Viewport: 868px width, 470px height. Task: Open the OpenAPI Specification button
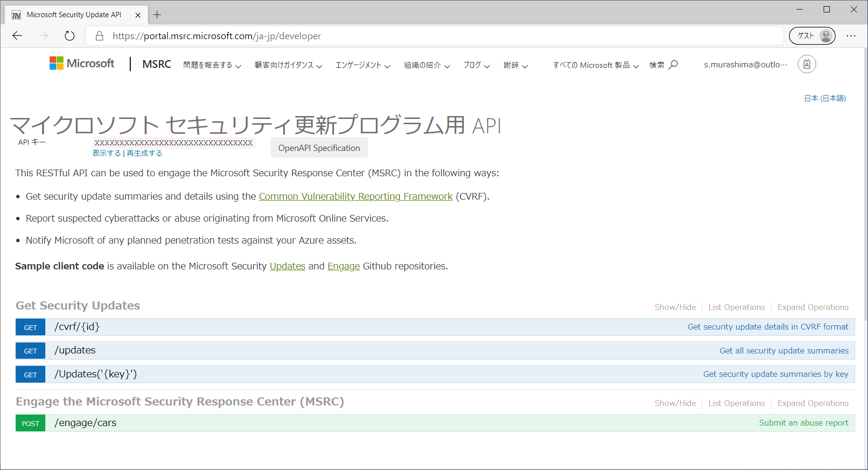click(x=319, y=148)
